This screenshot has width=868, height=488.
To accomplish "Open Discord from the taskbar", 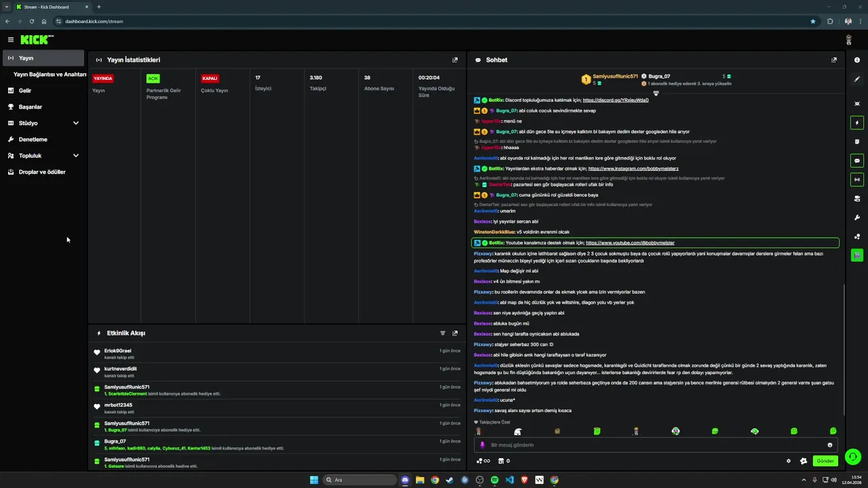I will point(406,480).
